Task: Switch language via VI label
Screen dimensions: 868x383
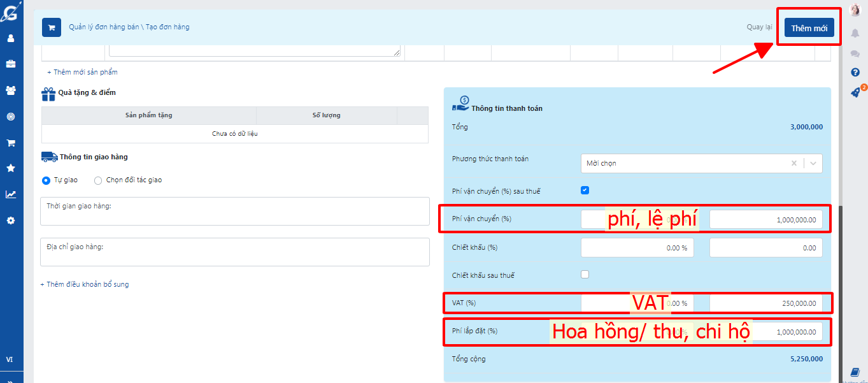Action: (10, 359)
